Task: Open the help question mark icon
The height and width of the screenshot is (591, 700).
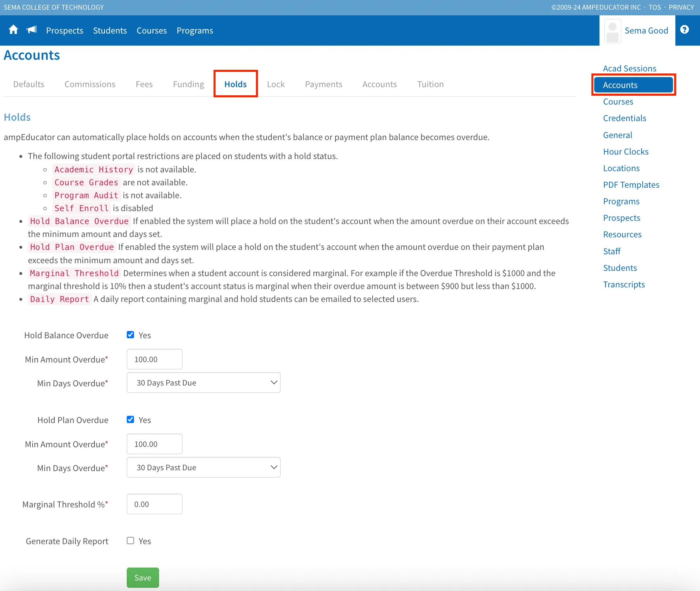Action: pos(685,29)
